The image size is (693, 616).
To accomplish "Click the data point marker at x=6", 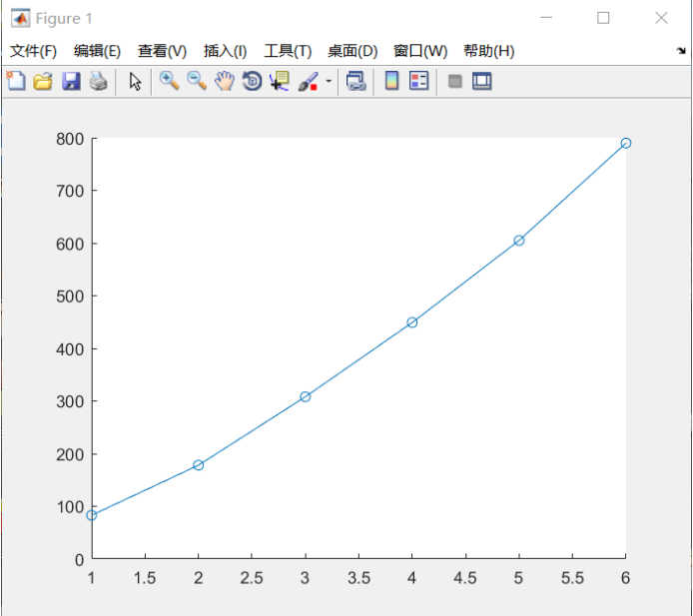I will (x=626, y=143).
